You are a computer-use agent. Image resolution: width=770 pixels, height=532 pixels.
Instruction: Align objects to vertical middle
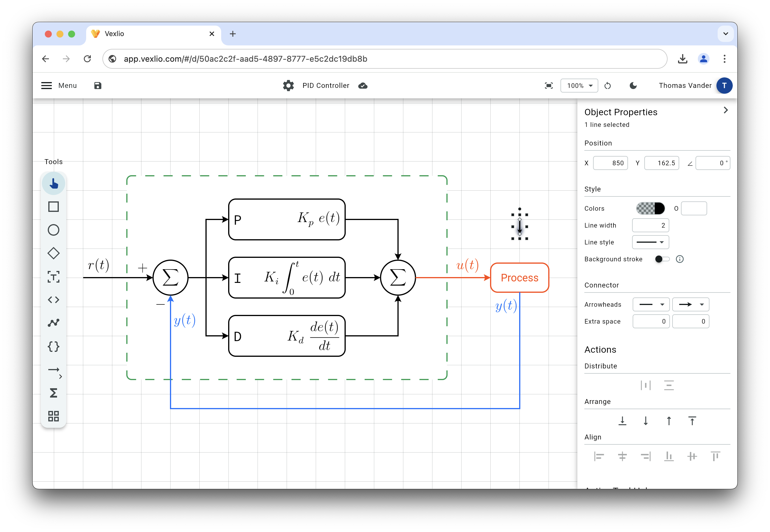pos(692,456)
